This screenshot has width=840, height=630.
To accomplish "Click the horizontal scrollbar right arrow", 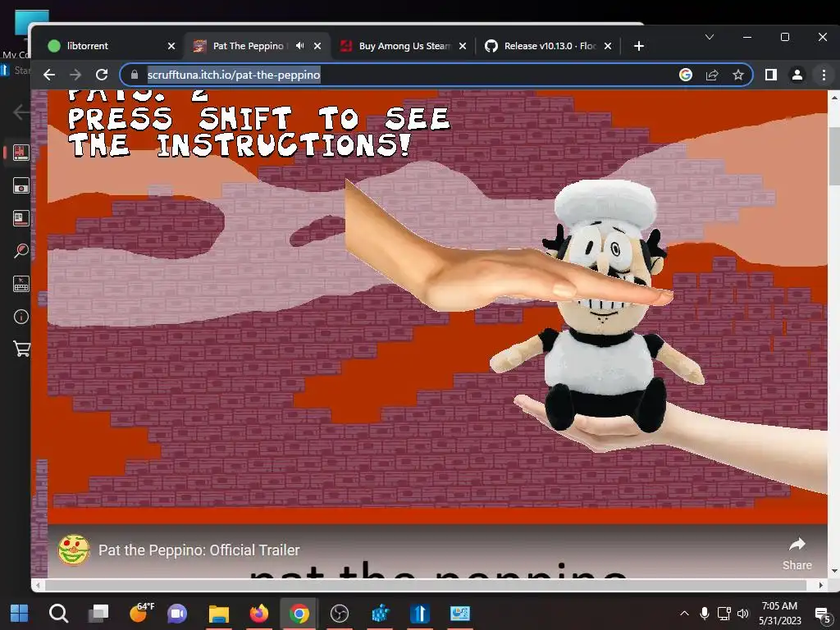I will click(x=821, y=585).
